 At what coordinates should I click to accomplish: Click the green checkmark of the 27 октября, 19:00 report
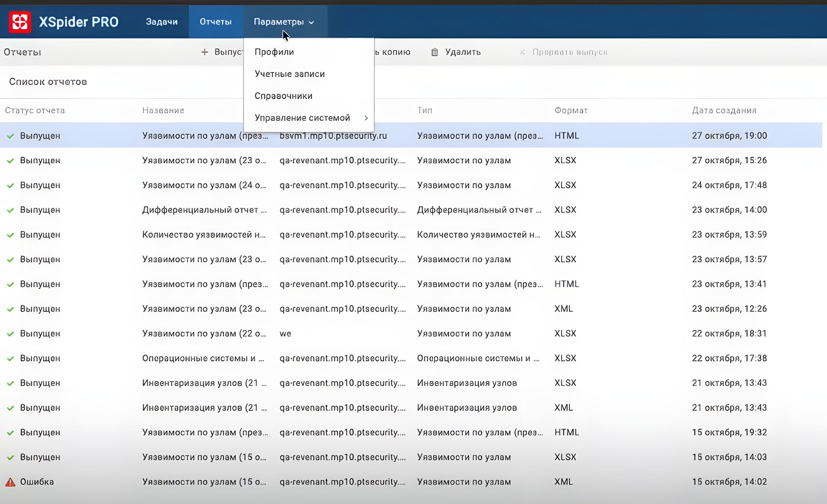click(x=10, y=136)
